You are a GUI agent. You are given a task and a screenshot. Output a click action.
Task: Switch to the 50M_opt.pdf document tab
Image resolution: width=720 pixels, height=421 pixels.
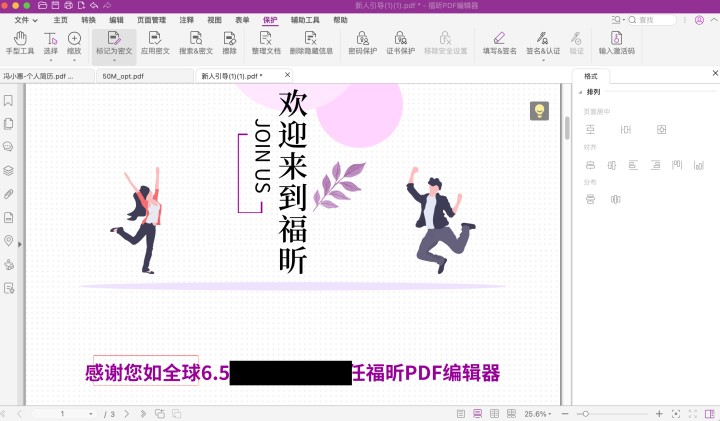123,75
